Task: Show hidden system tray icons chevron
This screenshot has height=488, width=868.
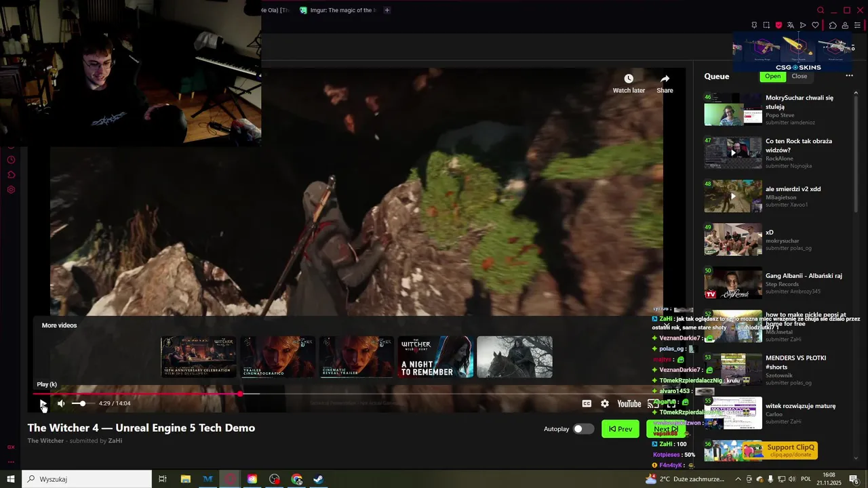Action: tap(738, 479)
